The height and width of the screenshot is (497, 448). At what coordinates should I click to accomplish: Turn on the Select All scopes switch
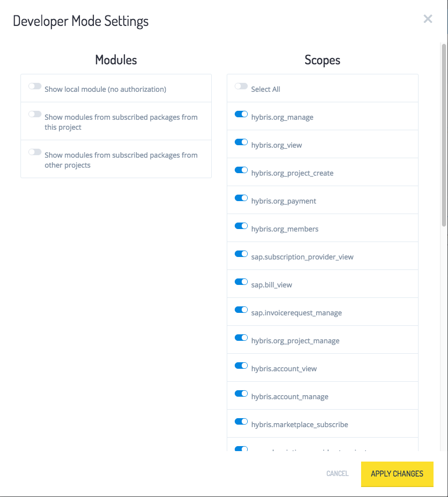coord(241,86)
